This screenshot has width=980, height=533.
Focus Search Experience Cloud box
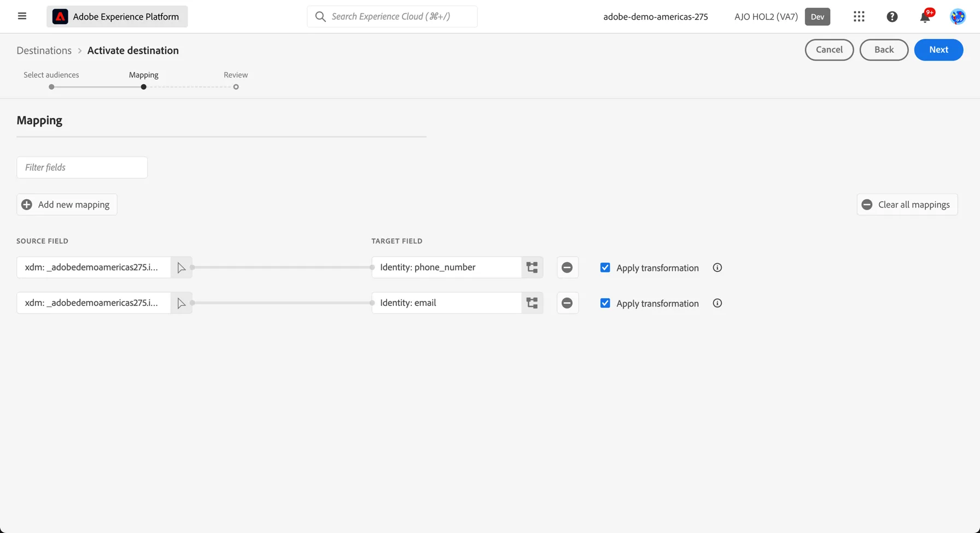pos(392,16)
